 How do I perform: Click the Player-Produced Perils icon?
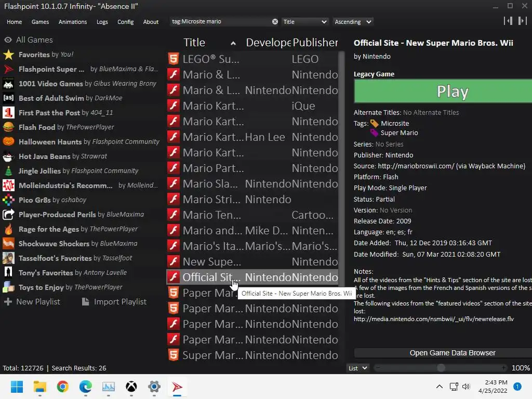[8, 215]
